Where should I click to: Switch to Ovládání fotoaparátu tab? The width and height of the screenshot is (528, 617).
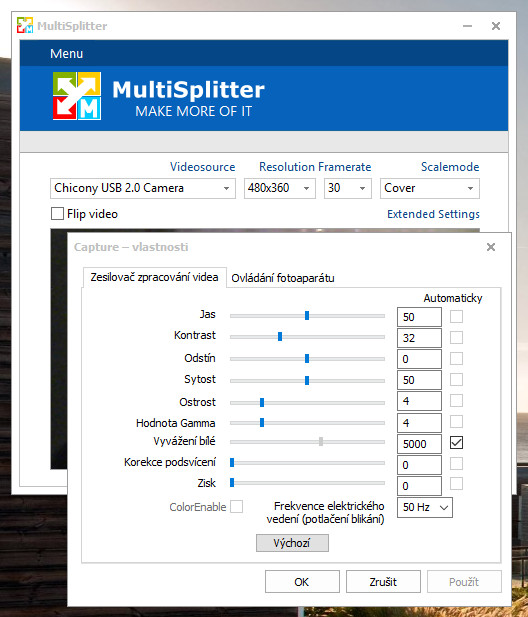[282, 278]
